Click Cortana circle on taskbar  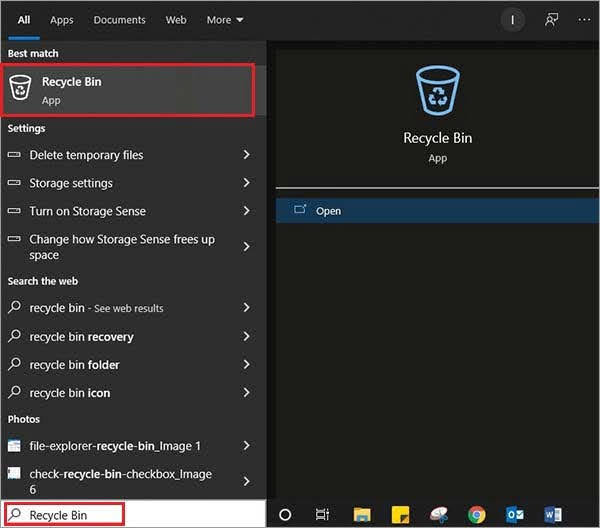point(285,515)
